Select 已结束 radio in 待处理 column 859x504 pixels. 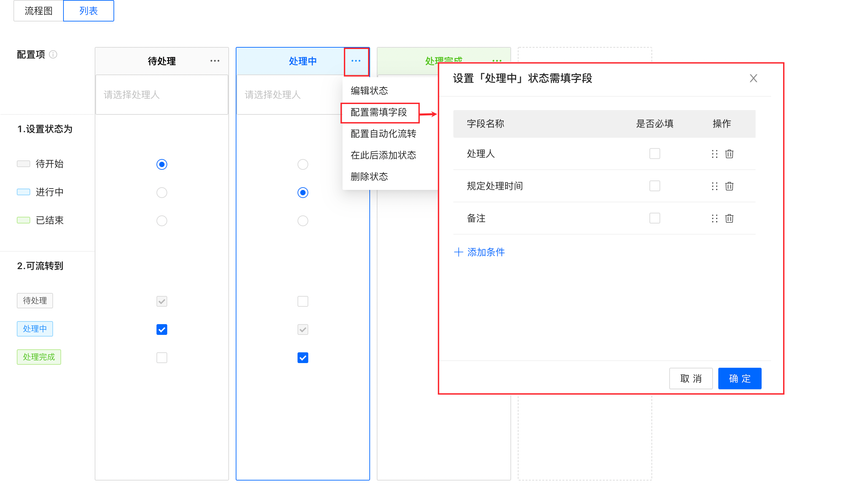pos(162,221)
